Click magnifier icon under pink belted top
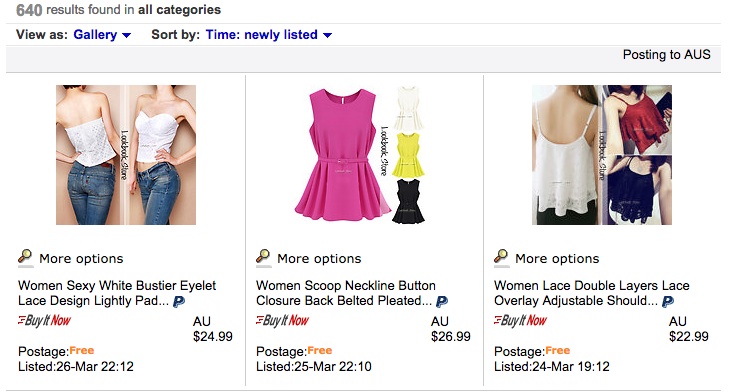 coord(263,257)
